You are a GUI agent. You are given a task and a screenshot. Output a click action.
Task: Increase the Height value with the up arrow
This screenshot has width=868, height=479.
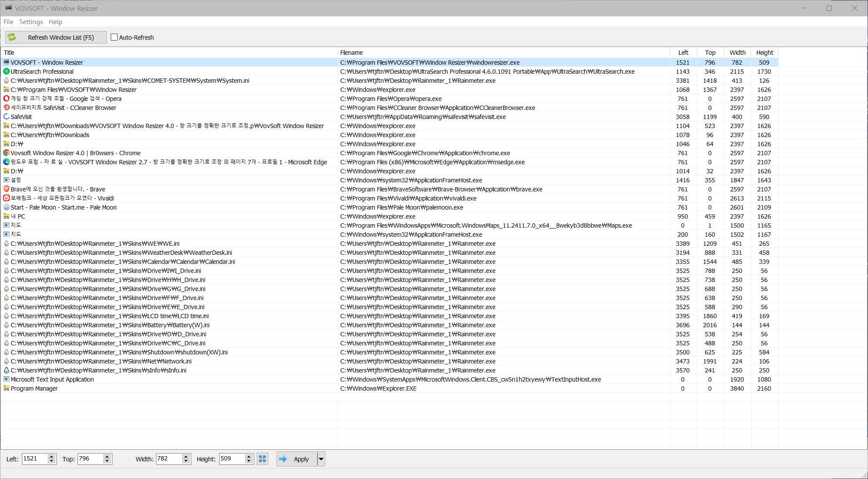249,457
